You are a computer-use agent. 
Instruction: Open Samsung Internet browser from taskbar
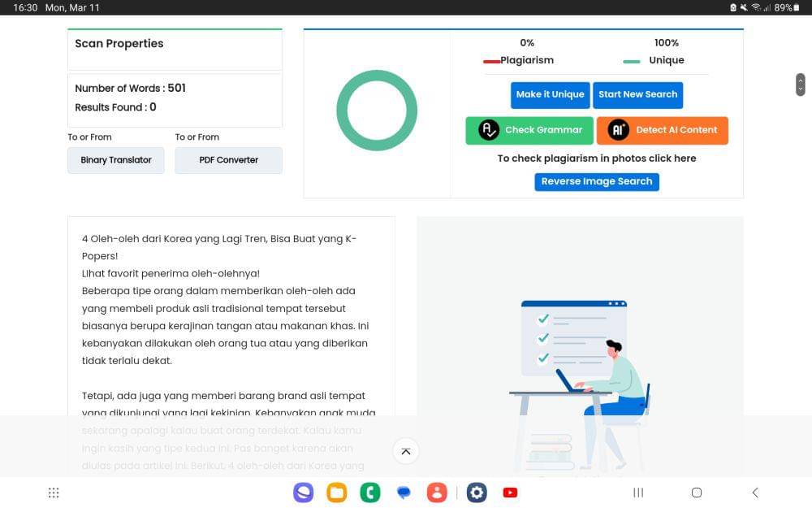click(303, 493)
